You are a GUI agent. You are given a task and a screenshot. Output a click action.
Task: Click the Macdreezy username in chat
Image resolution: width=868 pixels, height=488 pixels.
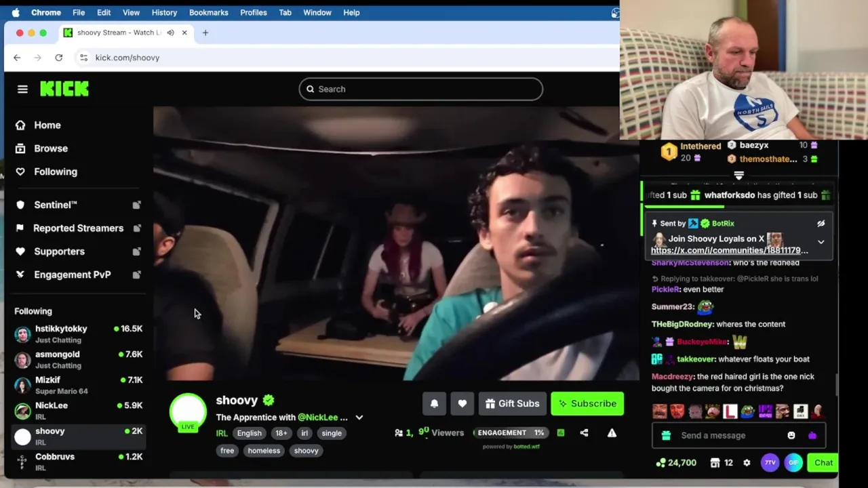point(672,376)
